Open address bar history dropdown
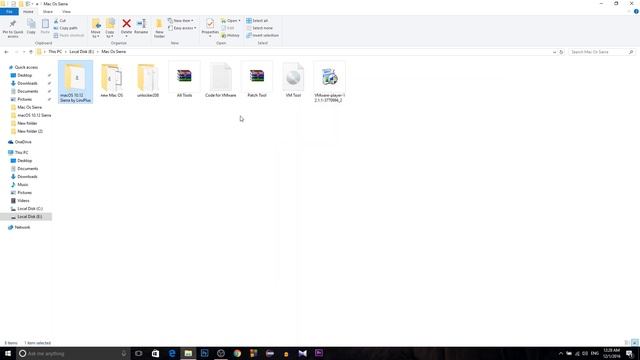Viewport: 640px width, 360px height. [554, 52]
